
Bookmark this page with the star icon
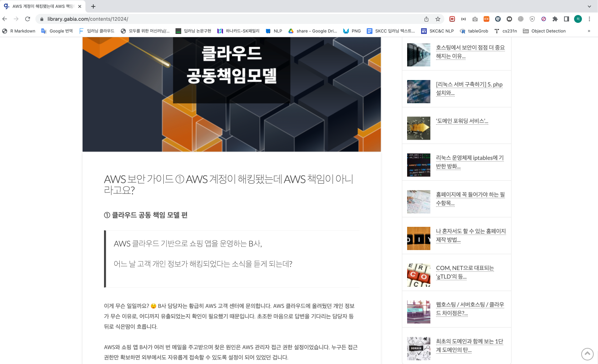pos(438,19)
